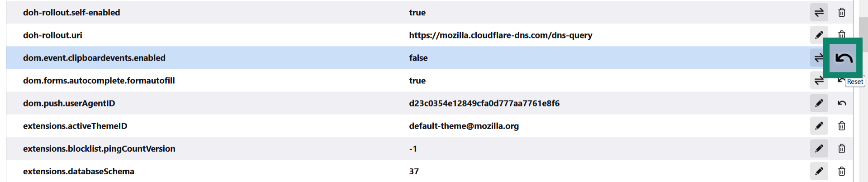Image resolution: width=868 pixels, height=182 pixels.
Task: Reset dom.push.userAgentID to default
Action: coord(841,103)
